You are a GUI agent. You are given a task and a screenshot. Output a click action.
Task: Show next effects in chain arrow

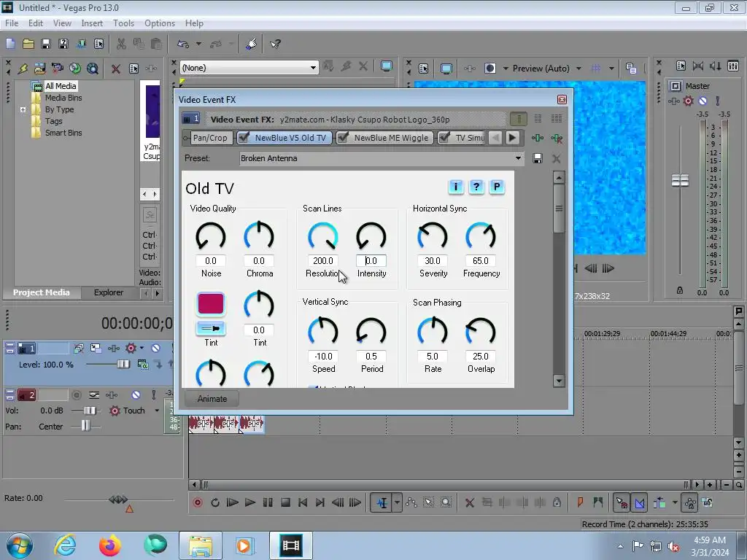click(x=513, y=138)
